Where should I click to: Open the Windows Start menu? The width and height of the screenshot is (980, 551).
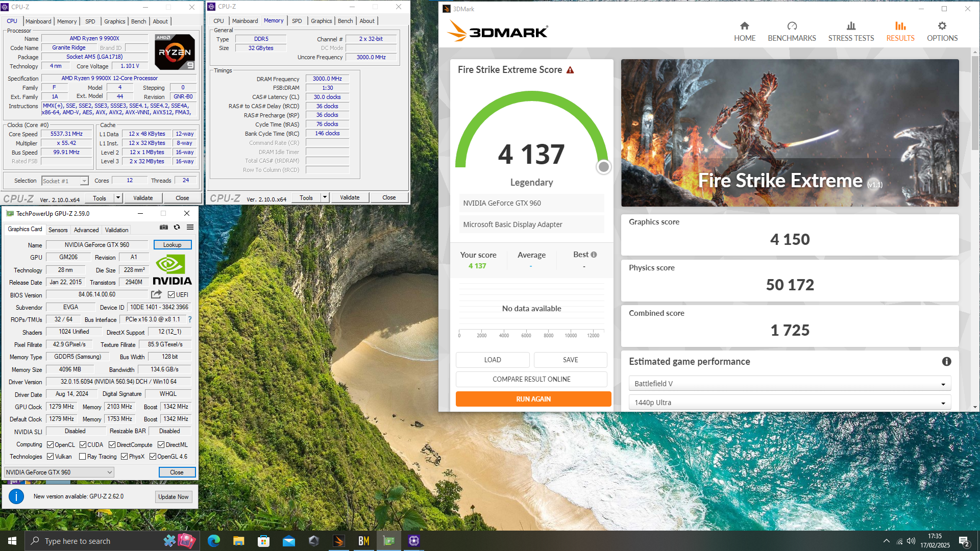pyautogui.click(x=12, y=541)
